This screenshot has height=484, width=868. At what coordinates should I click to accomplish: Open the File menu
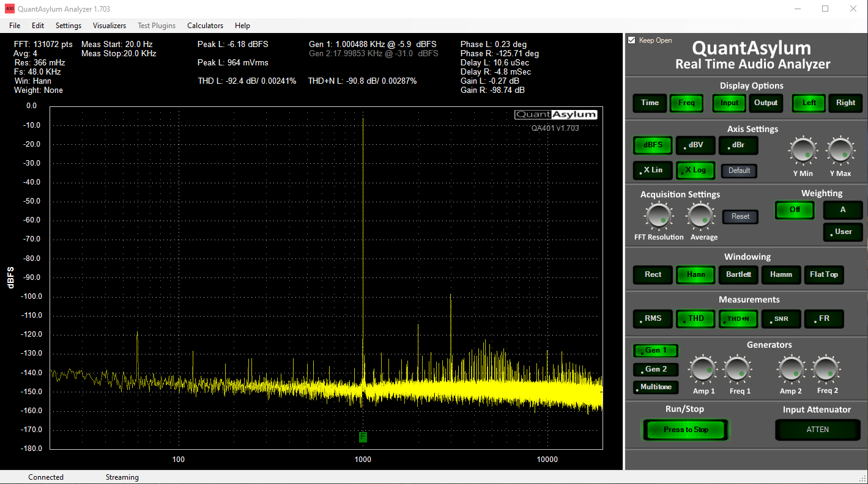[x=15, y=26]
